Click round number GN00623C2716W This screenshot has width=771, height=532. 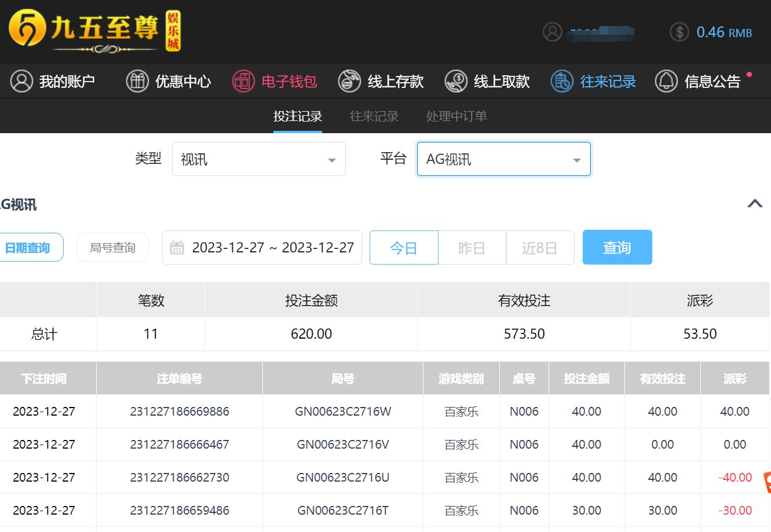(x=343, y=412)
